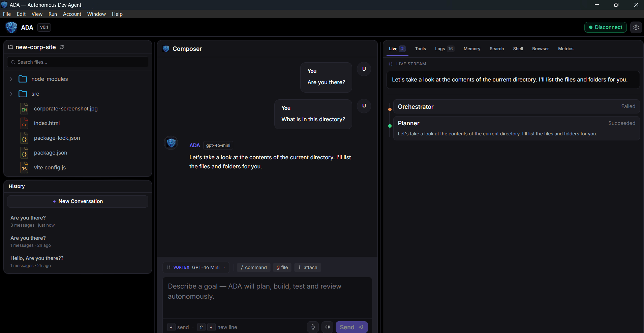This screenshot has height=333, width=644.
Task: Click the package.json file icon
Action: coord(24,153)
